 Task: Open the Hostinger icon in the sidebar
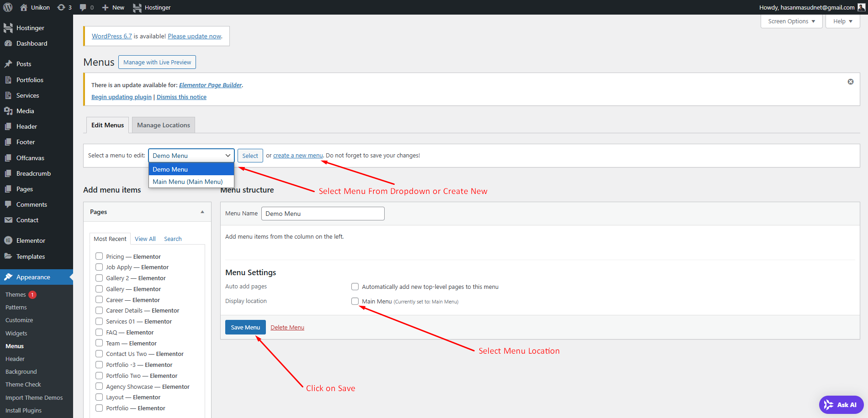coord(8,28)
